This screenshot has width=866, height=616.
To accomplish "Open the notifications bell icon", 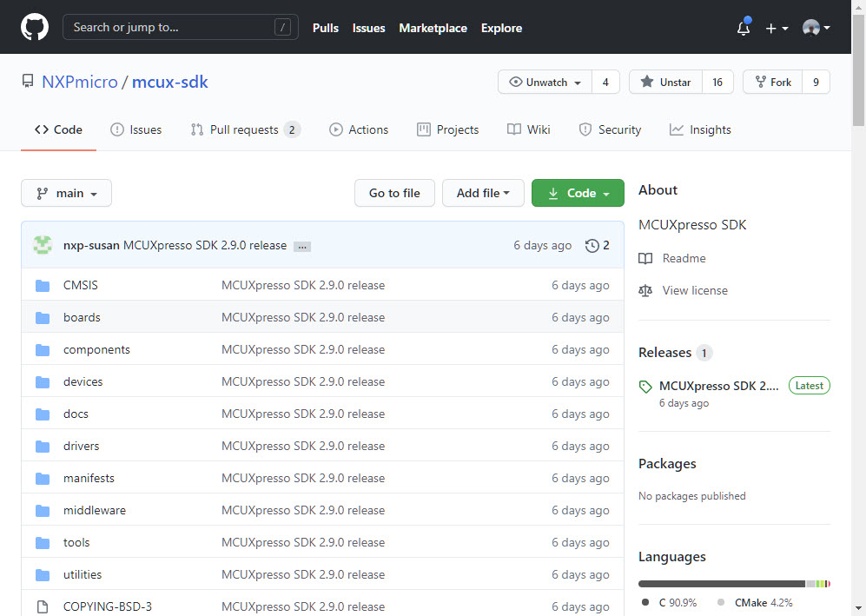I will coord(743,29).
